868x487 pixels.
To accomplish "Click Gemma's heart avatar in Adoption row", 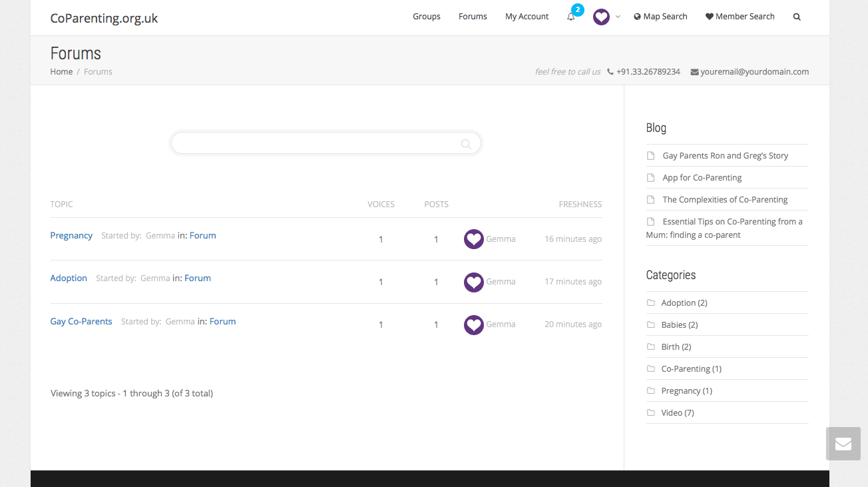I will (x=474, y=282).
